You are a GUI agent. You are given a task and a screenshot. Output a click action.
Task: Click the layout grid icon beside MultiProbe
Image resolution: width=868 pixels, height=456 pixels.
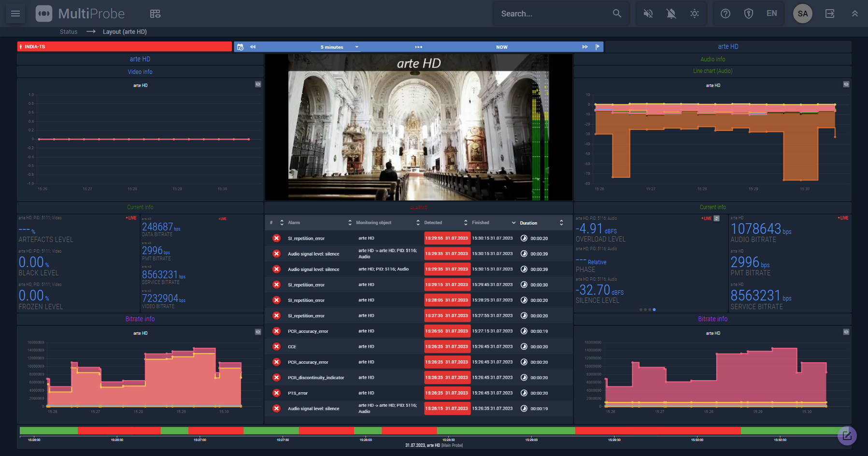tap(155, 14)
